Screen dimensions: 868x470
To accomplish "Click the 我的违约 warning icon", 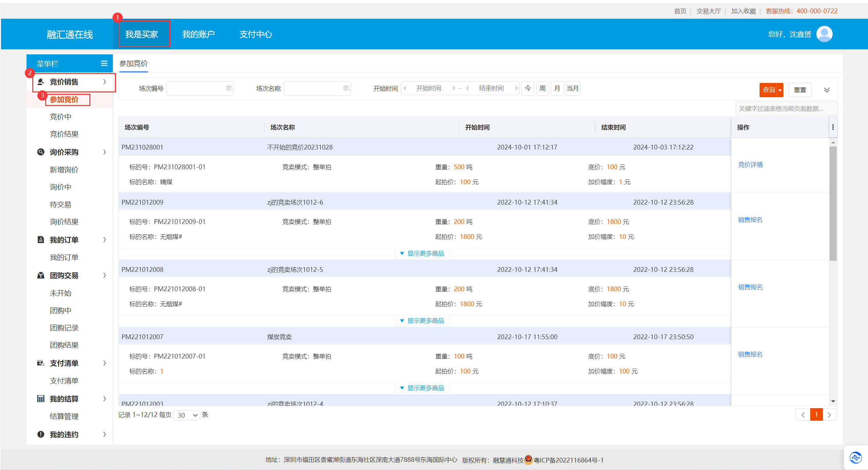I will (41, 434).
